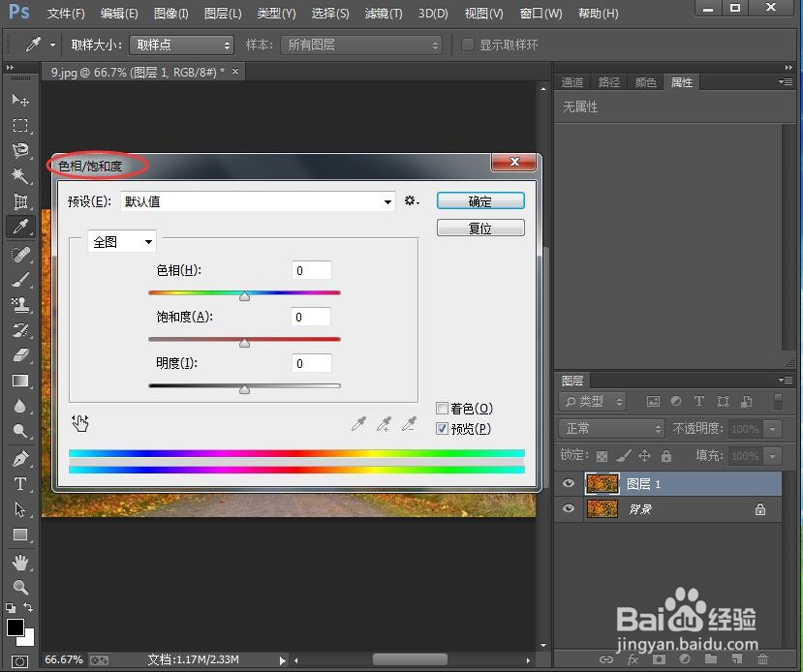The height and width of the screenshot is (672, 803).
Task: Select the Brush tool
Action: (20, 280)
